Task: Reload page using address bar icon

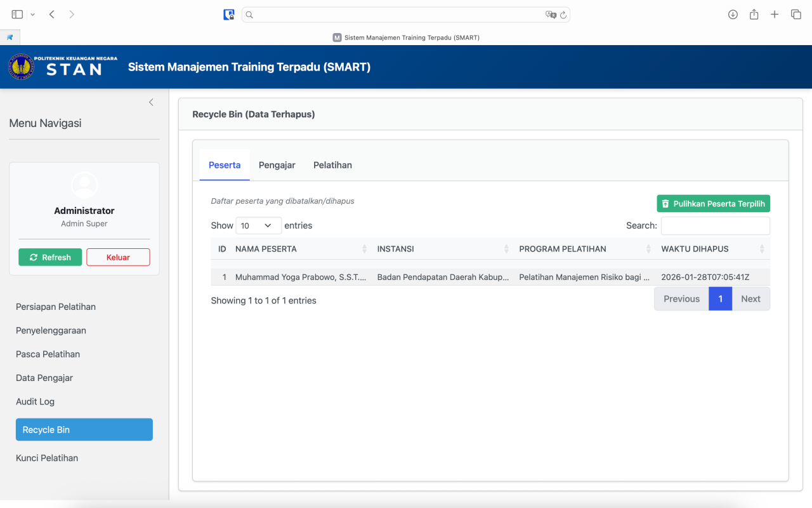Action: (563, 15)
